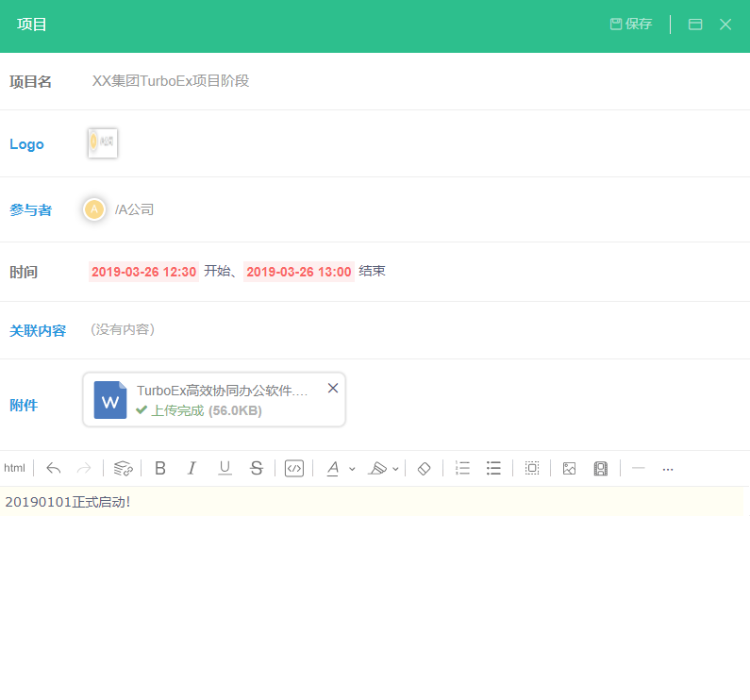Toggle bold formatting in editor toolbar
The width and height of the screenshot is (750, 700).
160,468
